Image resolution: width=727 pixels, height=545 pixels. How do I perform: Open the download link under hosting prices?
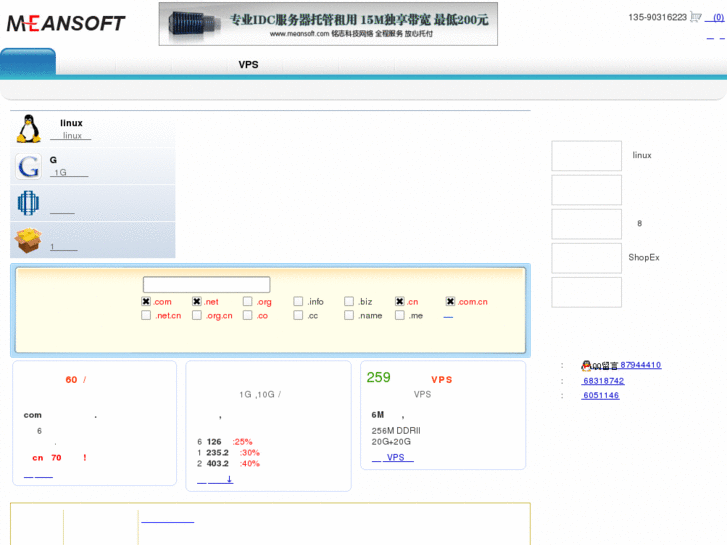[x=215, y=480]
